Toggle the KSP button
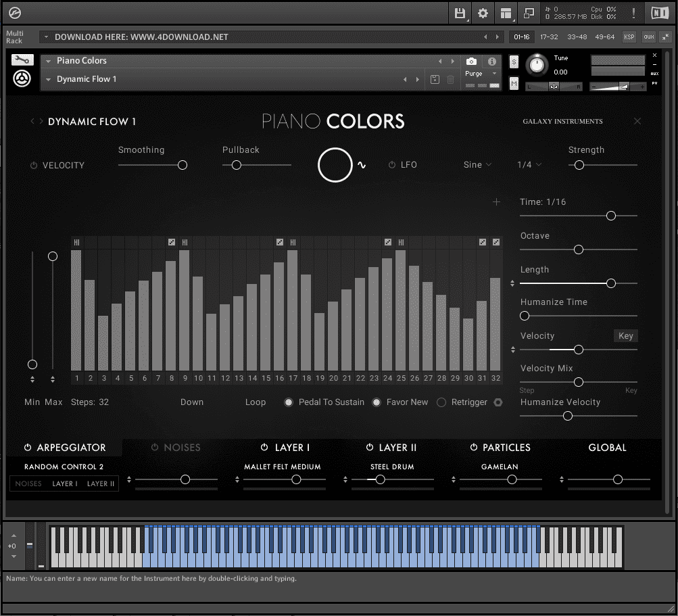 (x=629, y=37)
